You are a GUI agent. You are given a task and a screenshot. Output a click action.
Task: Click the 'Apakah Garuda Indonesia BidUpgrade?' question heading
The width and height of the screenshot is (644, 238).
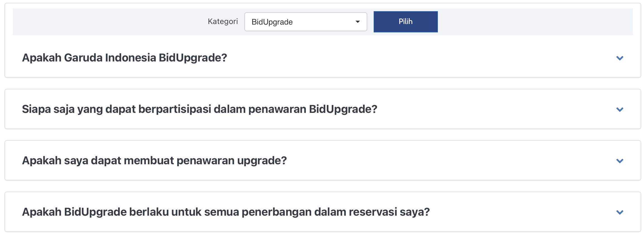tap(125, 58)
